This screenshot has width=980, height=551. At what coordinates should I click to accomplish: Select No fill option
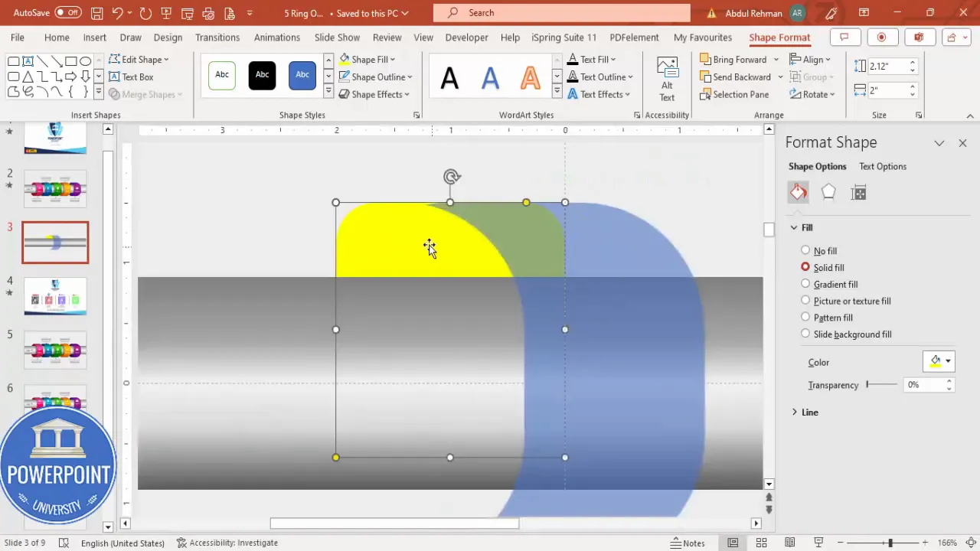tap(819, 250)
